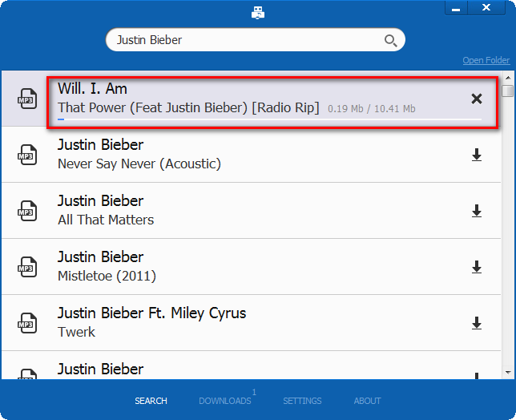Click scrollbar down arrow
Image resolution: width=516 pixels, height=420 pixels.
[508, 372]
